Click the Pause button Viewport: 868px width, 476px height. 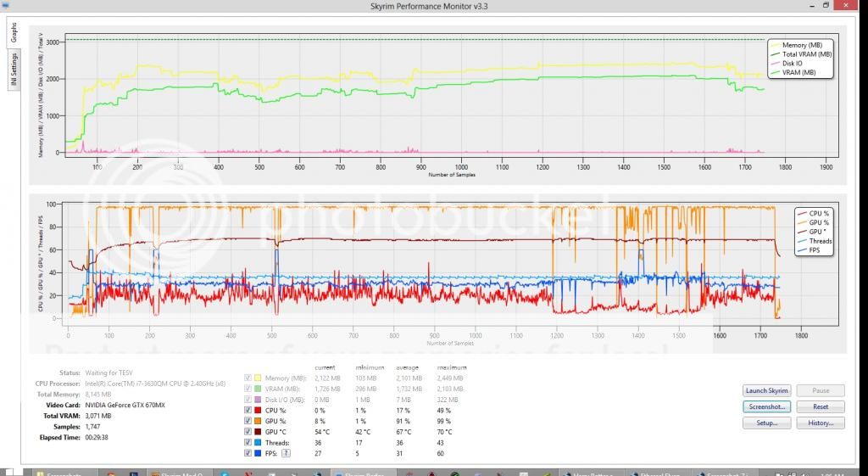click(x=821, y=390)
